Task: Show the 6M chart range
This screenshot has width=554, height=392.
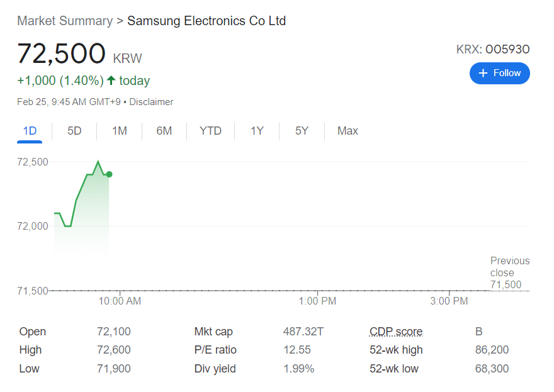Action: 164,131
